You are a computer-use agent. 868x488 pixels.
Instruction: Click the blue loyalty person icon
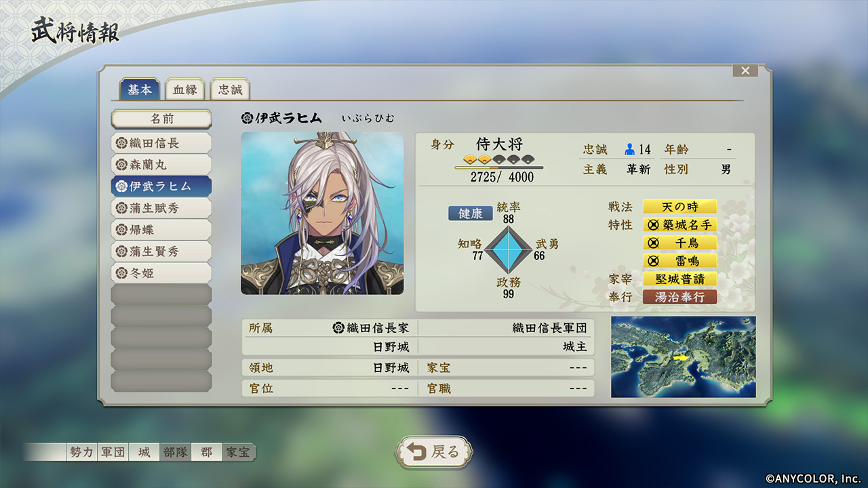point(630,149)
